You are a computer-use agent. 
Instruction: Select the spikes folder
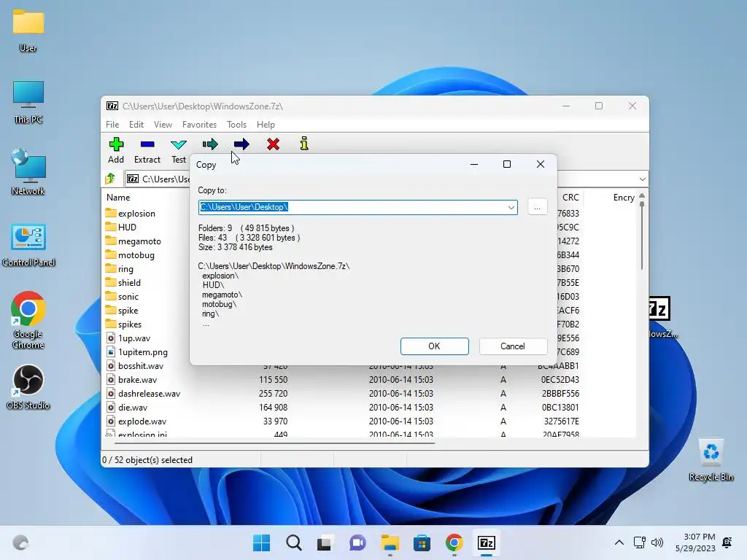pyautogui.click(x=123, y=324)
